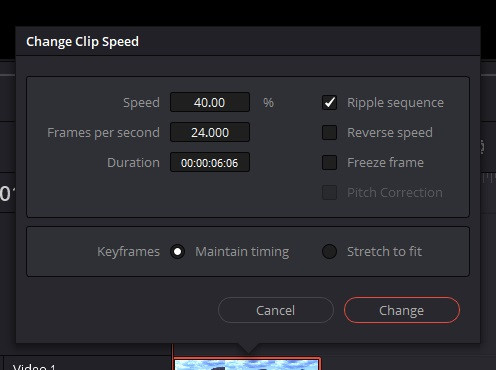Click the Change Clip Speed title bar
This screenshot has height=370, width=496.
248,41
